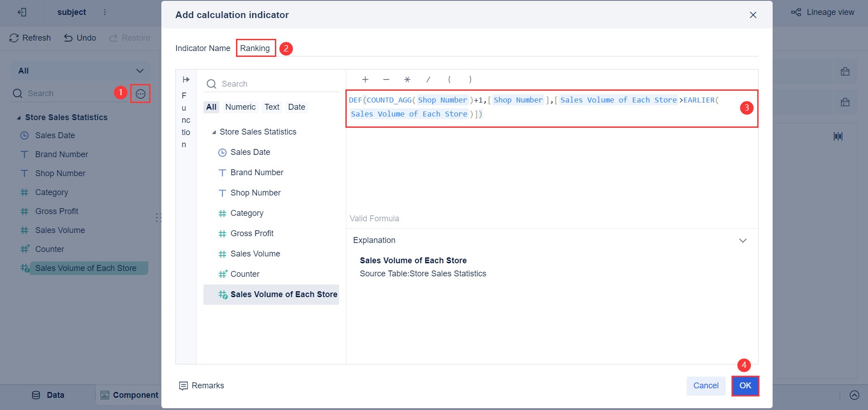Click the bar chart icon in the right panel

click(839, 136)
